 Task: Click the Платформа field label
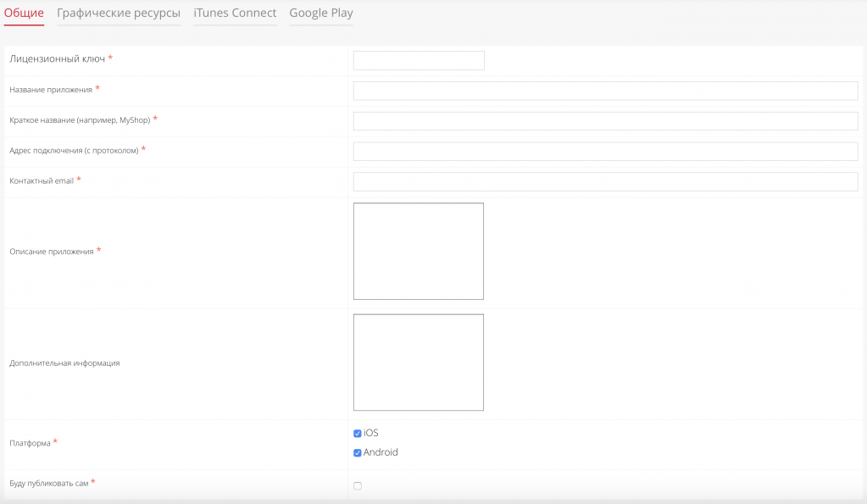coord(30,443)
